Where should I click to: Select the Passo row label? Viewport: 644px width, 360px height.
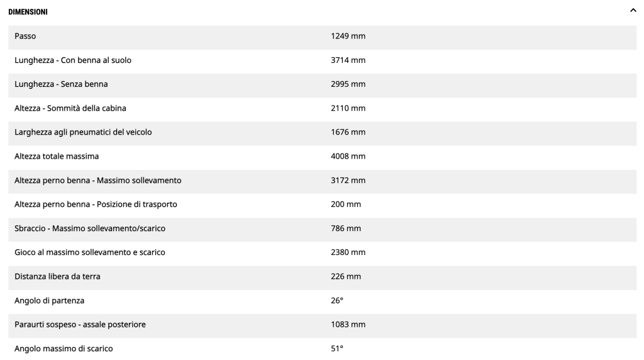tap(25, 37)
